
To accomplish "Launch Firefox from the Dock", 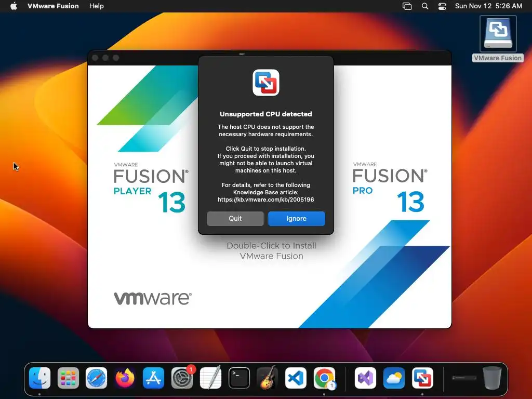I will tap(125, 378).
